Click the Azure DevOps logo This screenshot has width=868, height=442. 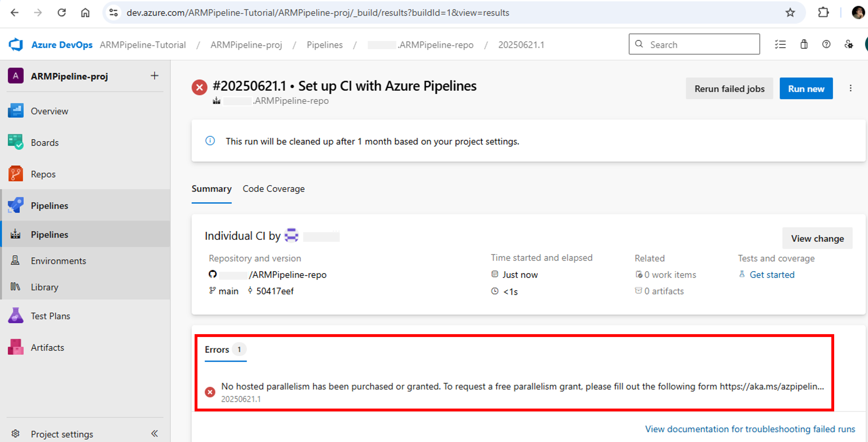pyautogui.click(x=15, y=44)
